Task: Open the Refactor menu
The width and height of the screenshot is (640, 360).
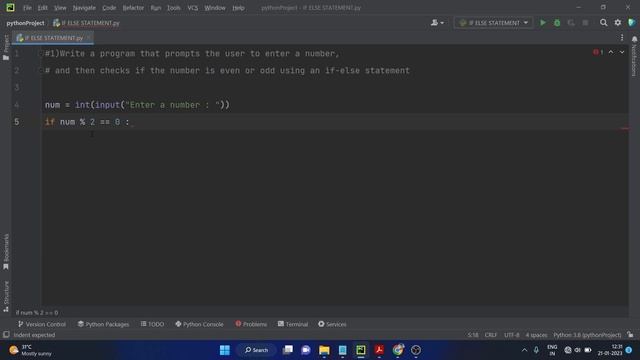Action: click(x=133, y=8)
